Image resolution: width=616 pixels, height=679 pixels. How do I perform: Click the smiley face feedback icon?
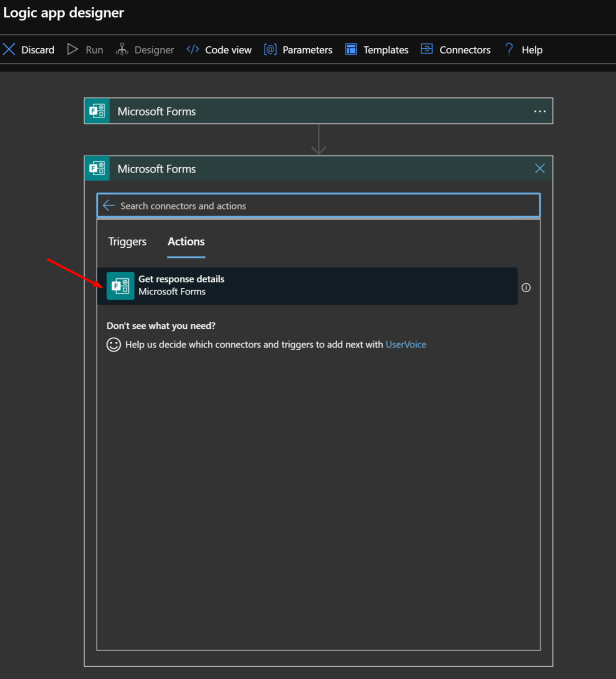click(114, 345)
